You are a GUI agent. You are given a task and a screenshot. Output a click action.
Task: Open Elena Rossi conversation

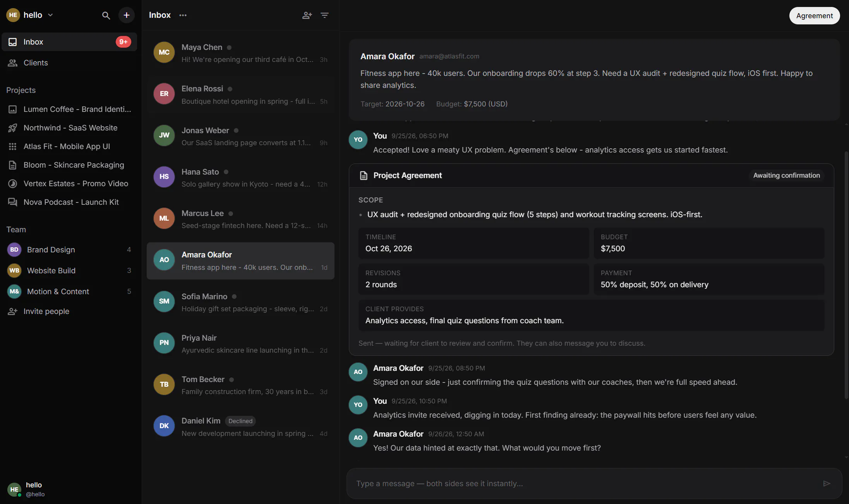tap(240, 94)
